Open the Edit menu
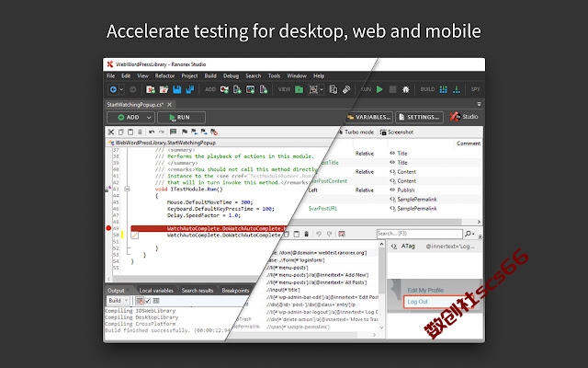This screenshot has width=588, height=368. coord(126,75)
